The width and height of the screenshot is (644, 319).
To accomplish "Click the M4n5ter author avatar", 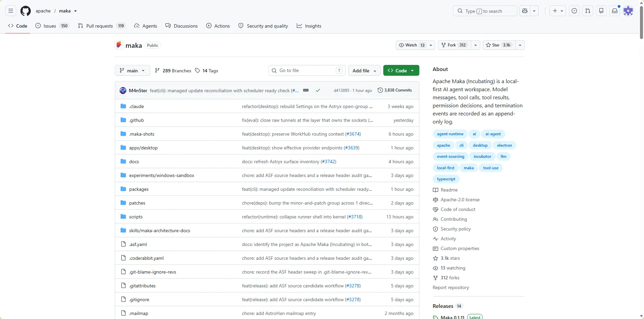I will pos(123,90).
